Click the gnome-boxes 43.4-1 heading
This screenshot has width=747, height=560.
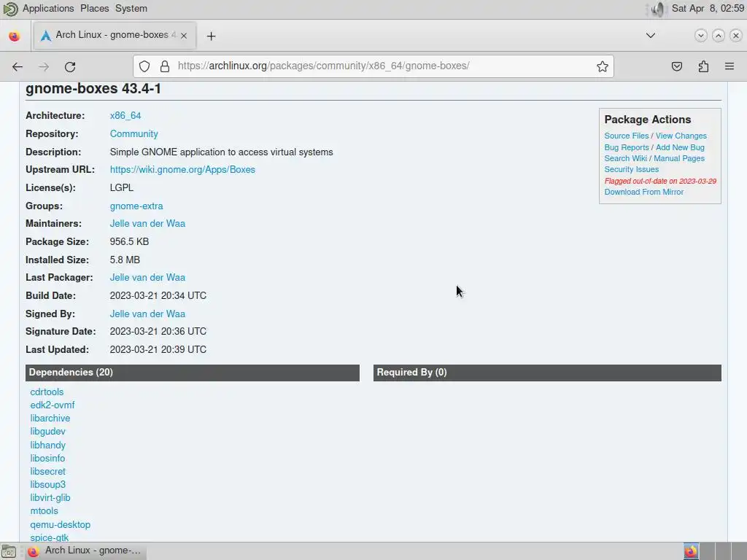93,89
